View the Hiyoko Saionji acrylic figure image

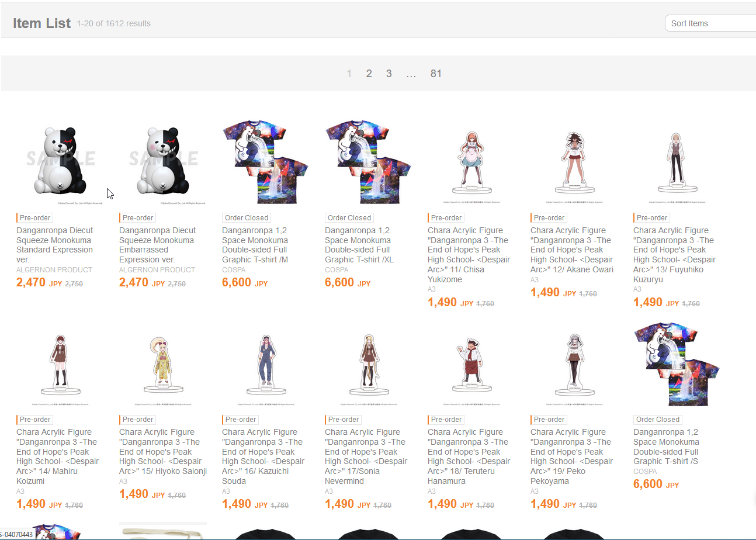163,364
